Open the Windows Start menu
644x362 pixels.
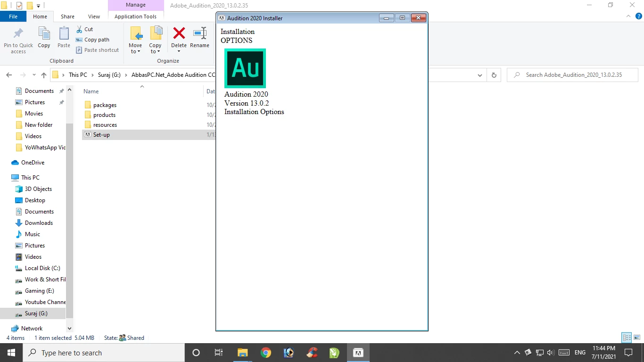tap(11, 353)
